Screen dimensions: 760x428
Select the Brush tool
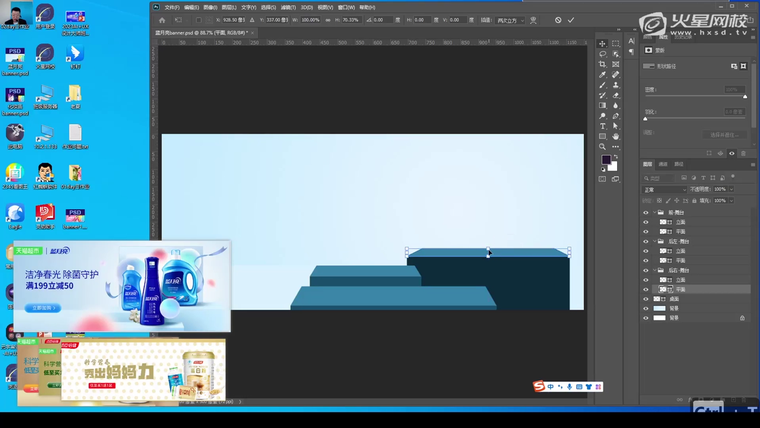602,85
